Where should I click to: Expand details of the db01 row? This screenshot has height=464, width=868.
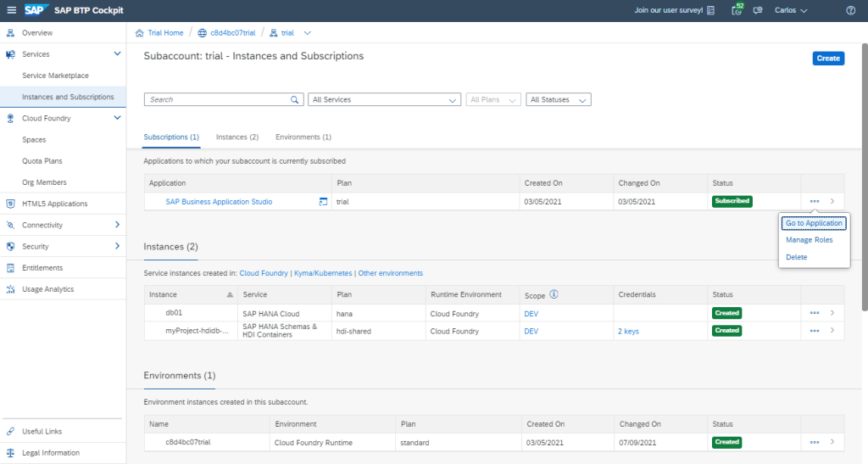(832, 313)
